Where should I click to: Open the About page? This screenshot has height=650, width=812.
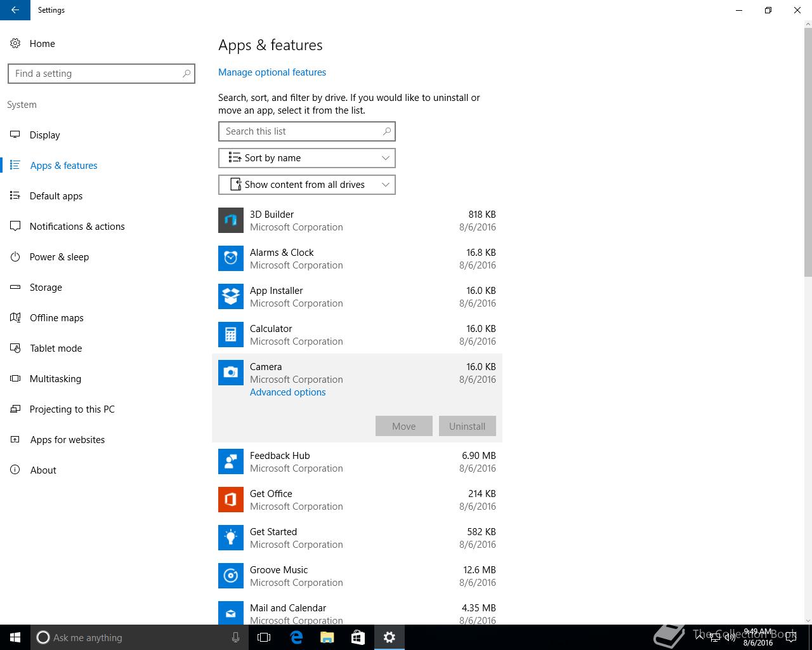[x=101, y=470]
